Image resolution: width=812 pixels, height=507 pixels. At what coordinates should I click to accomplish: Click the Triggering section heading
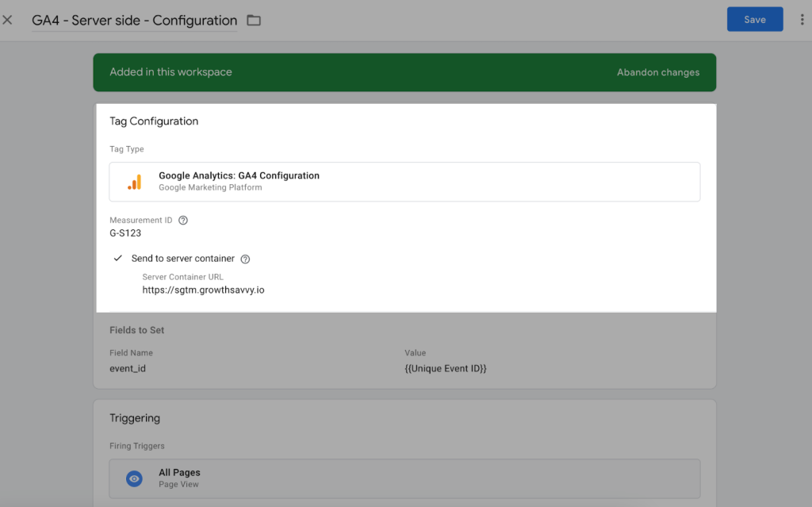point(135,418)
